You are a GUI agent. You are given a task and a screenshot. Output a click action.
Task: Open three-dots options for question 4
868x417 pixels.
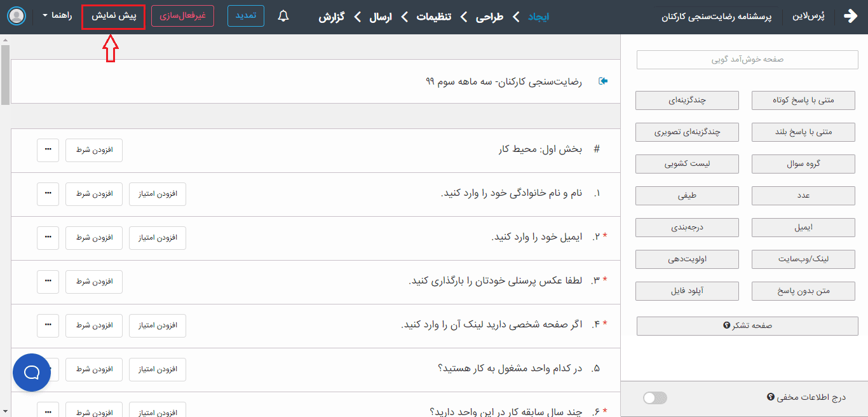coord(48,325)
